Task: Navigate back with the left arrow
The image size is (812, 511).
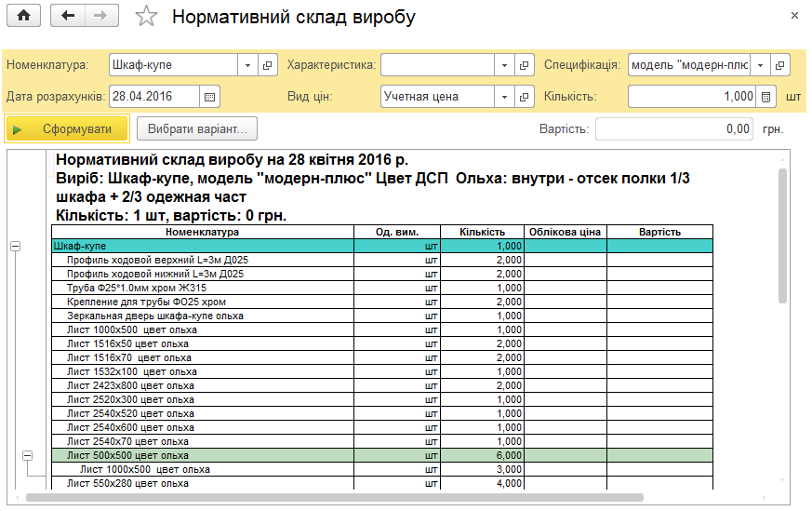Action: (x=68, y=16)
